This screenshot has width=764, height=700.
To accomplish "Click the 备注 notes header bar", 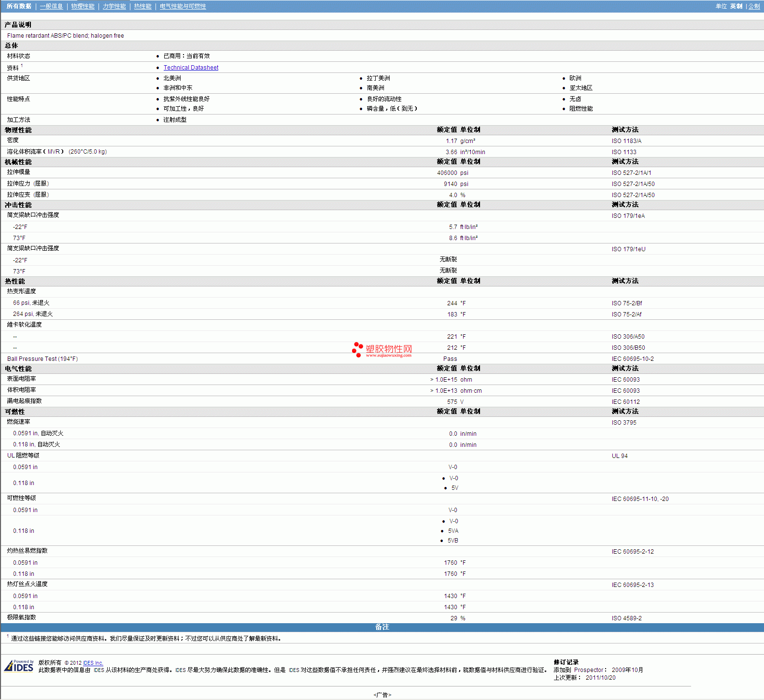I will (x=382, y=627).
